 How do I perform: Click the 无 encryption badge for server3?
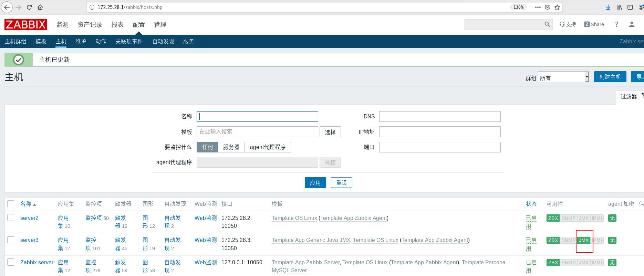612,240
